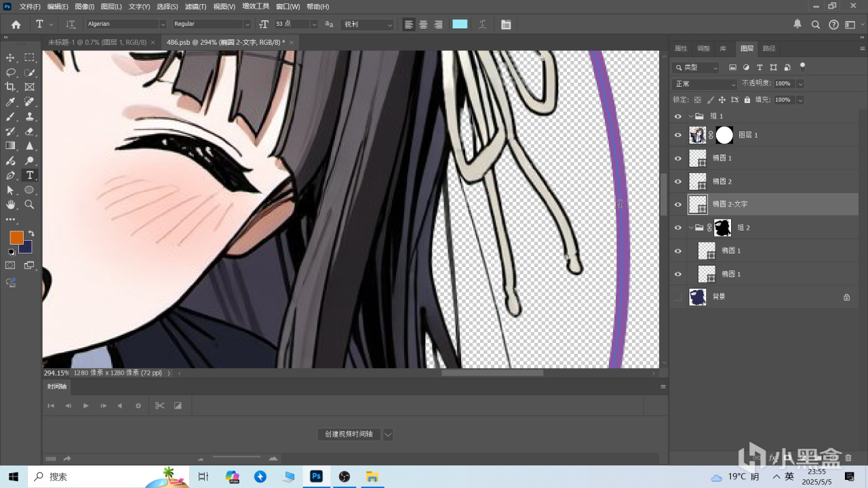The height and width of the screenshot is (488, 868).
Task: Reset default foreground and background colors
Action: (12, 252)
